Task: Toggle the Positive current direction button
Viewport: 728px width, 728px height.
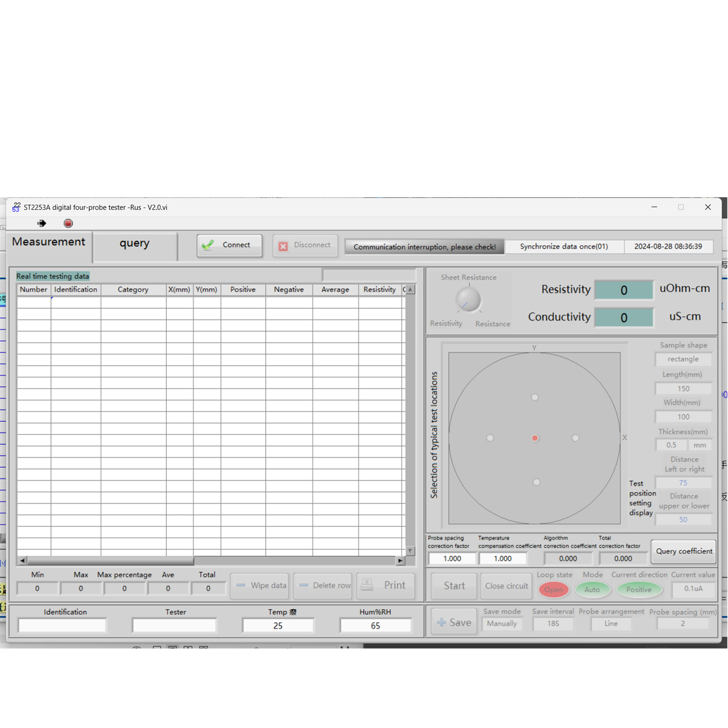Action: coord(639,589)
